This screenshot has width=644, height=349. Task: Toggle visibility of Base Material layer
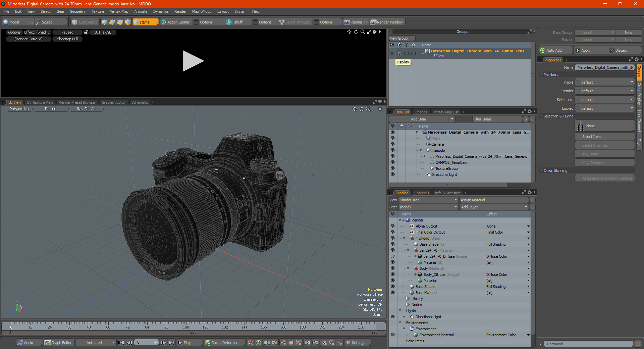coord(392,293)
